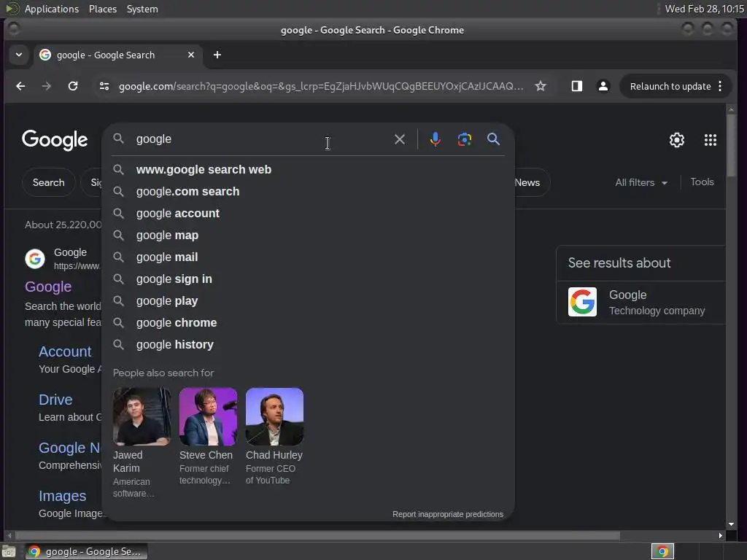Click the Chrome workspace switcher icon

[662, 551]
